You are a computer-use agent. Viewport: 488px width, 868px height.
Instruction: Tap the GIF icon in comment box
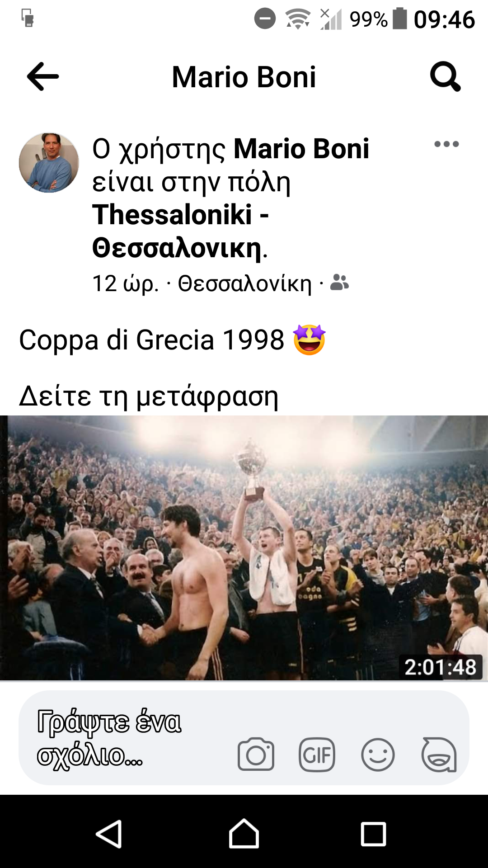click(317, 755)
